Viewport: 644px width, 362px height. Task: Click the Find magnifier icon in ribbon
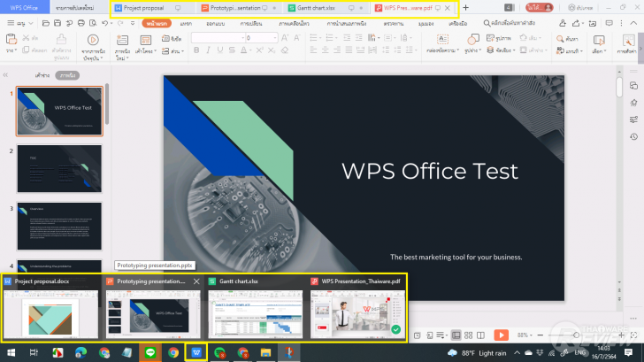560,39
